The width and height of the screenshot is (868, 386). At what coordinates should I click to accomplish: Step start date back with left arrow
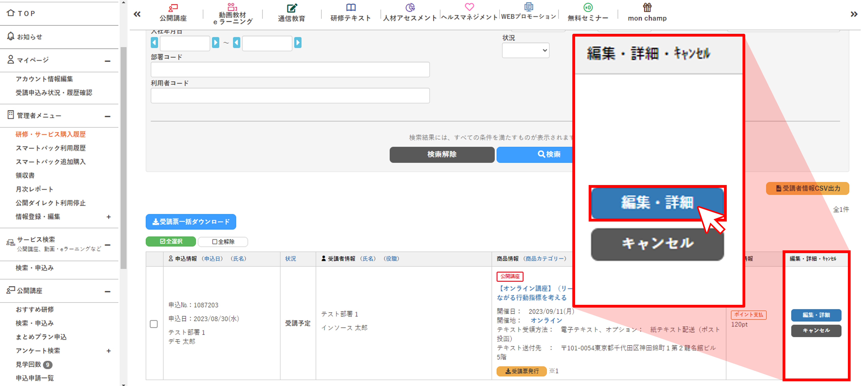154,43
